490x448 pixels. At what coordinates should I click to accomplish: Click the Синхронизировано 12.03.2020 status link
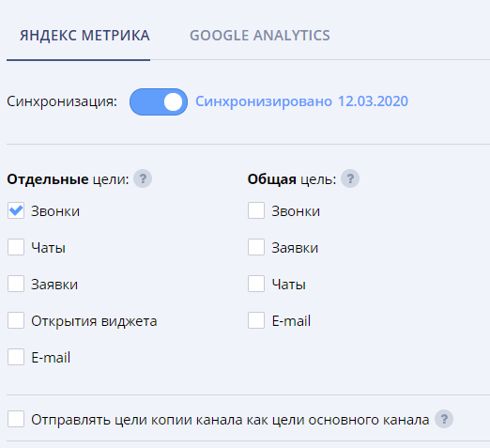pos(301,101)
